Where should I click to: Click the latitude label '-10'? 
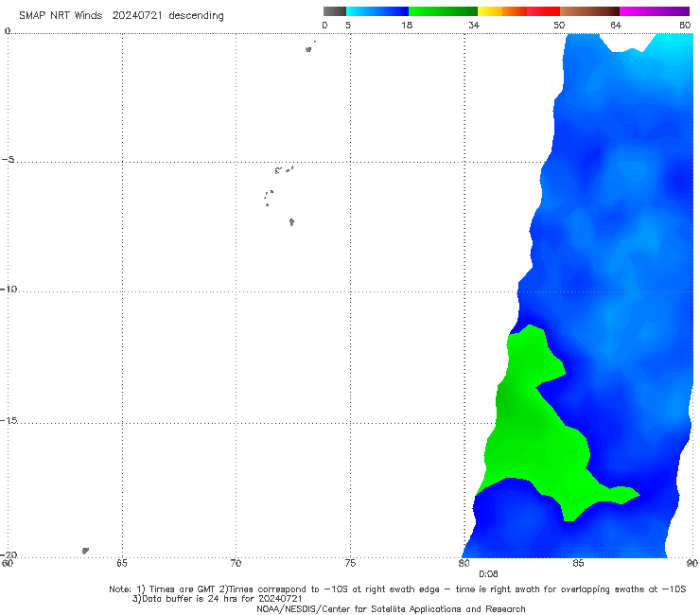(9, 289)
